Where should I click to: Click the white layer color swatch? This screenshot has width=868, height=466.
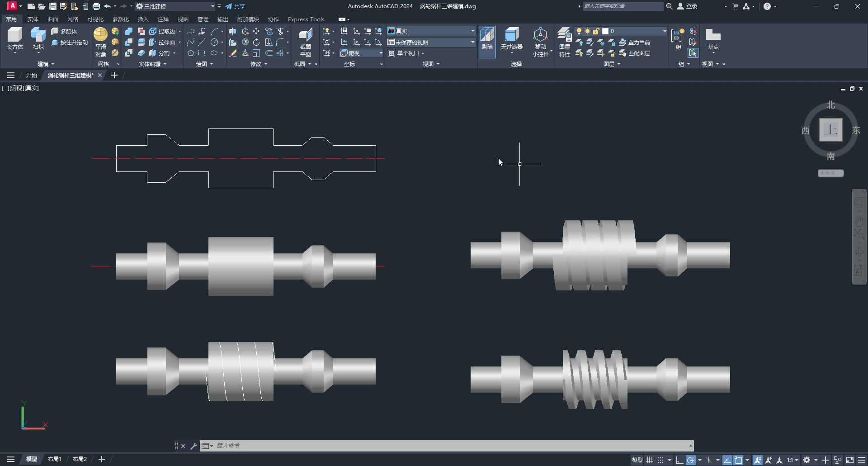[x=605, y=31]
